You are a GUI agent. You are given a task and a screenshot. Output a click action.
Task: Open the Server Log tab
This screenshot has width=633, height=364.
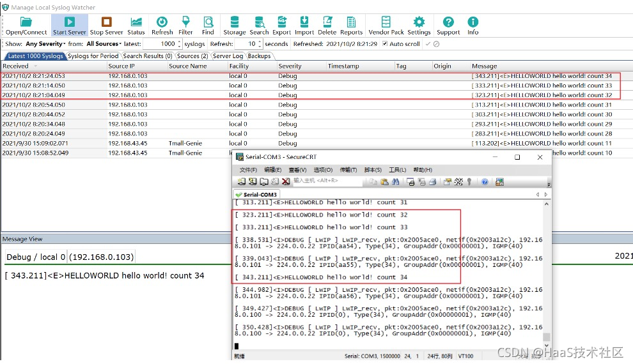click(x=228, y=56)
